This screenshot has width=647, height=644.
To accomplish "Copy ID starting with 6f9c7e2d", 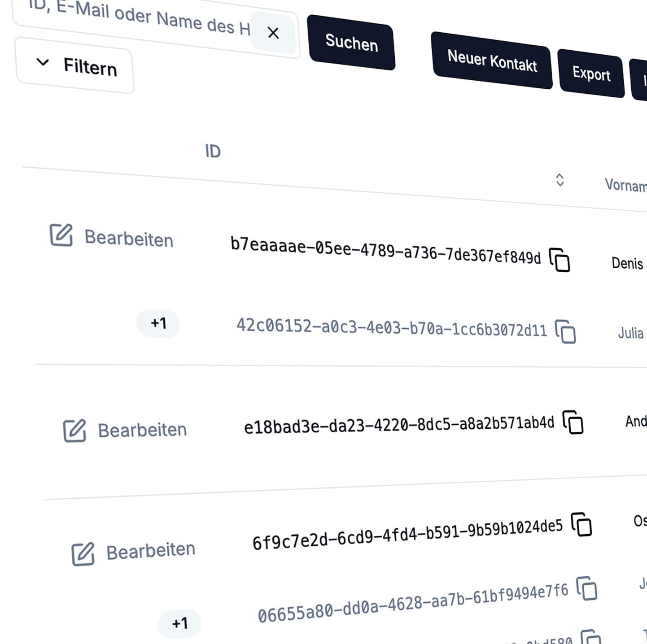I will point(581,524).
